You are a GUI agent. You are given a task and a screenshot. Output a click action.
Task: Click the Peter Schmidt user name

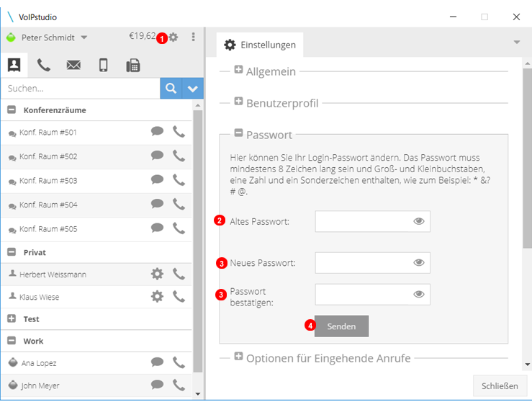pyautogui.click(x=48, y=37)
